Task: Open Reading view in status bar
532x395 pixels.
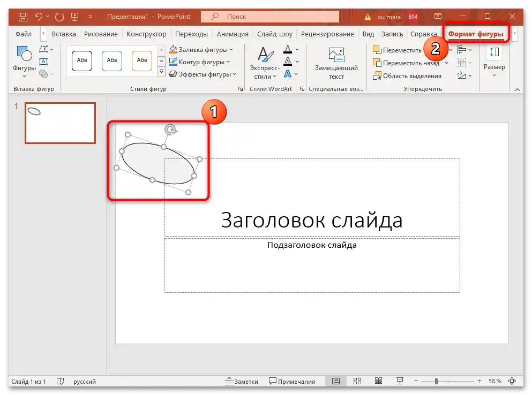Action: [x=378, y=381]
